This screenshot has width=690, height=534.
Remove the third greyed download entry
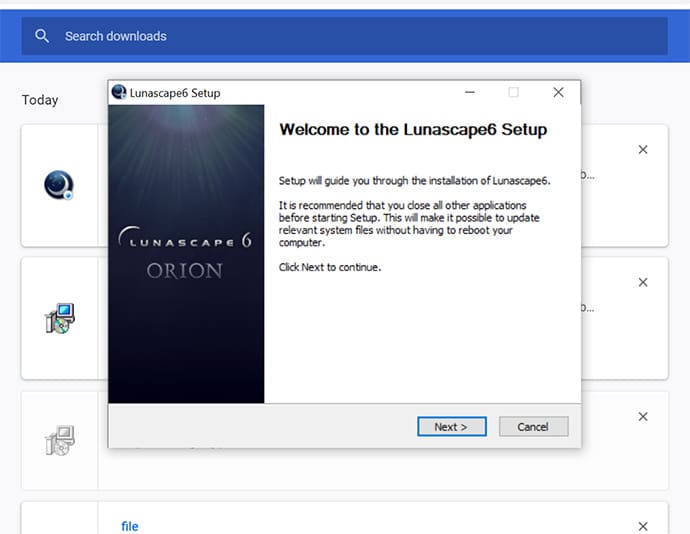(x=643, y=416)
